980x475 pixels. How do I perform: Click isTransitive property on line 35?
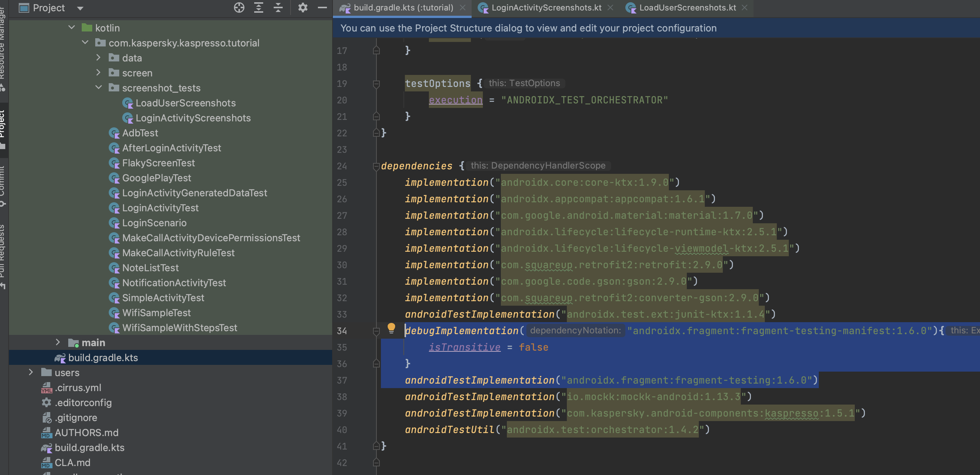pyautogui.click(x=465, y=347)
